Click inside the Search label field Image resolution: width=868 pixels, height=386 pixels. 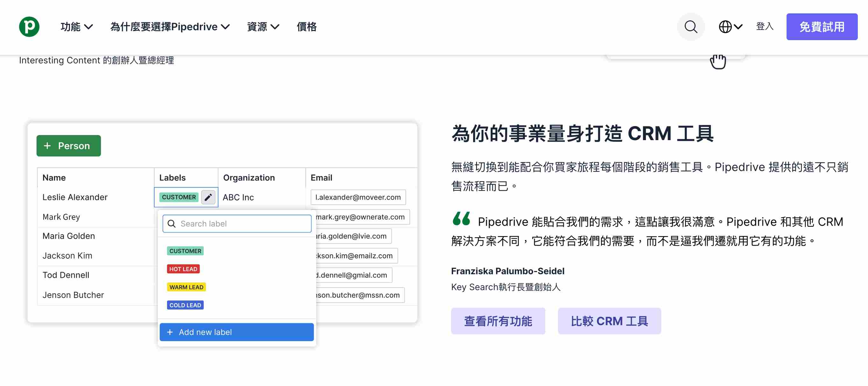(237, 224)
